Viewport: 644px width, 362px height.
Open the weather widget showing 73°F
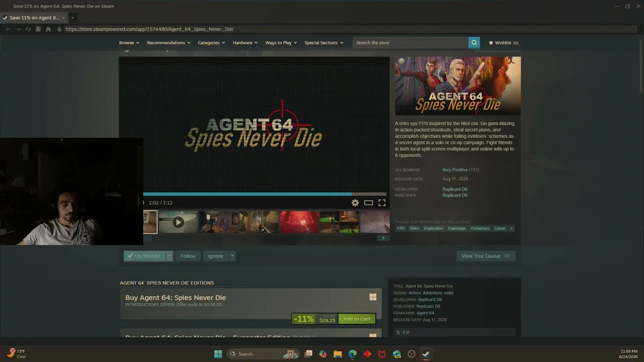coord(16,353)
